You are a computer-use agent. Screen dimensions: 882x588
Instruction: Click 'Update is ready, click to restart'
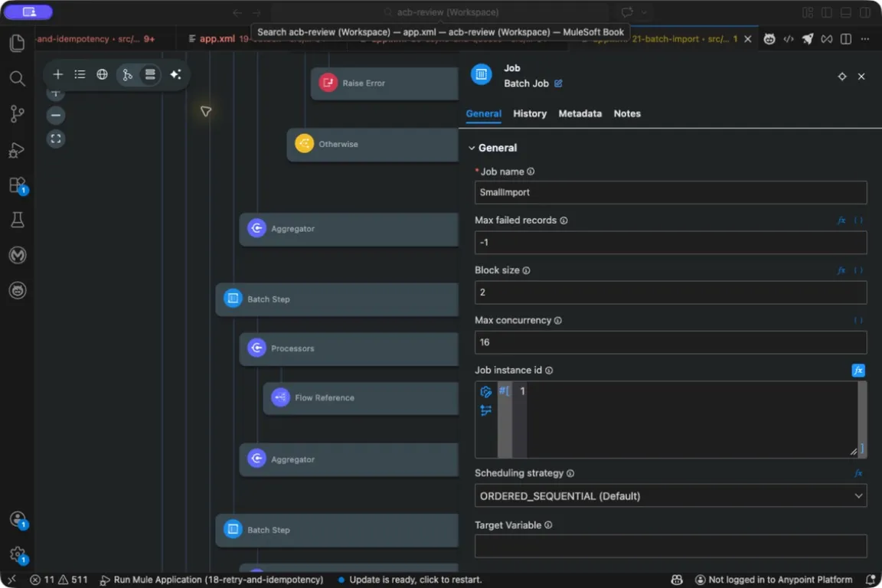[x=410, y=580]
